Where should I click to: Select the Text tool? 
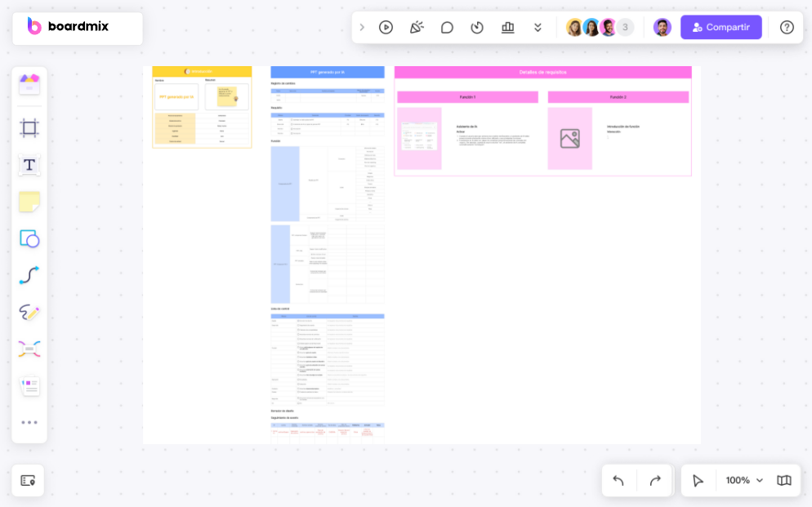[29, 165]
